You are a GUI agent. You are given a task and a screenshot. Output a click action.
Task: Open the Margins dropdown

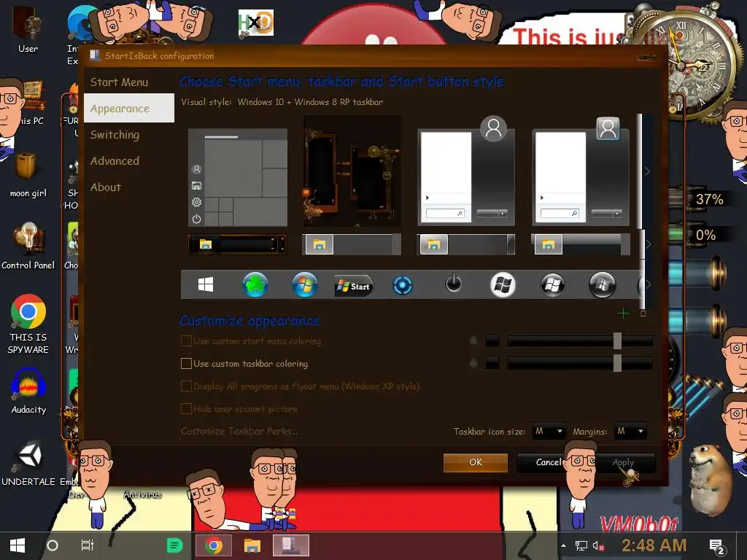630,431
